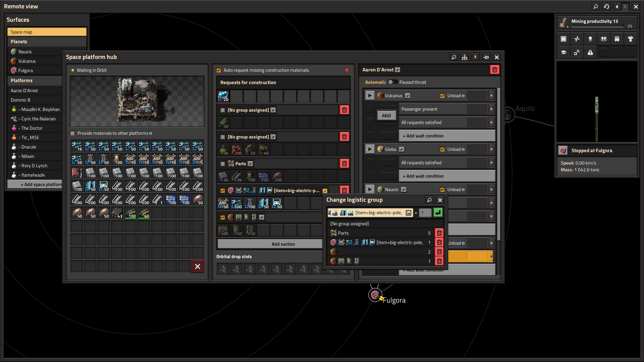The width and height of the screenshot is (644, 362).
Task: Delete the Parts request section
Action: (344, 164)
